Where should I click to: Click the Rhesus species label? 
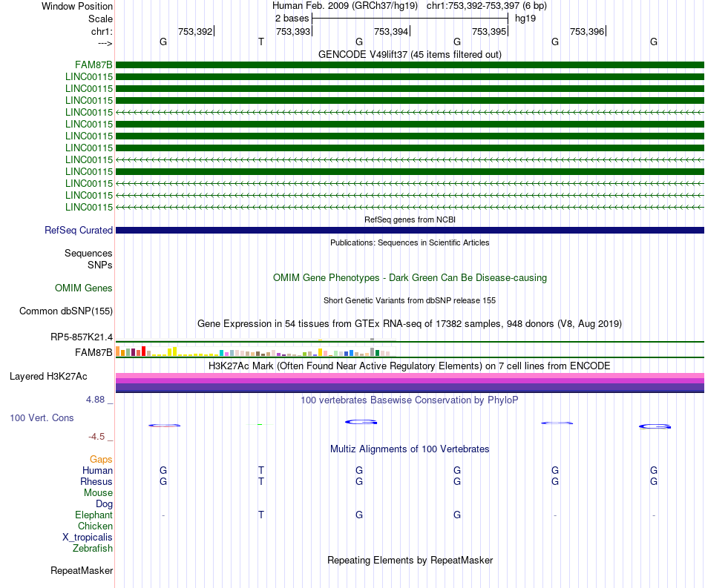(96, 481)
